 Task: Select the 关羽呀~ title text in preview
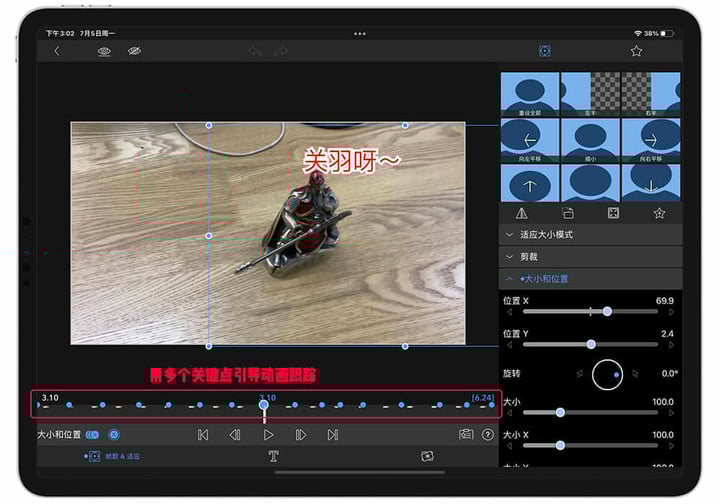(351, 161)
